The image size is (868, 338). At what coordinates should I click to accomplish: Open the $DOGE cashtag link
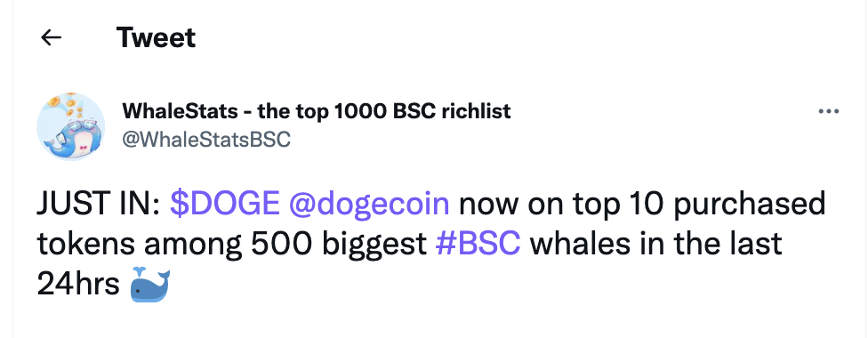pyautogui.click(x=225, y=204)
